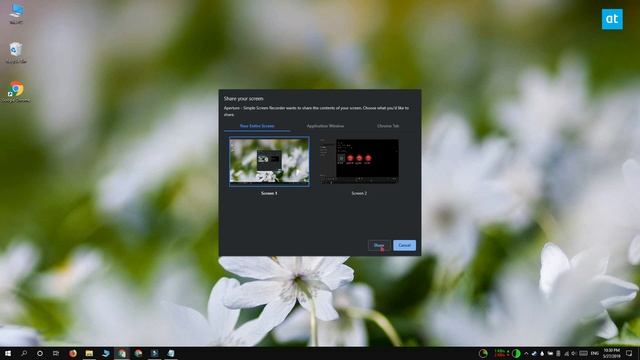The image size is (640, 360).
Task: Click the touch keyboard tray icon
Action: click(583, 353)
